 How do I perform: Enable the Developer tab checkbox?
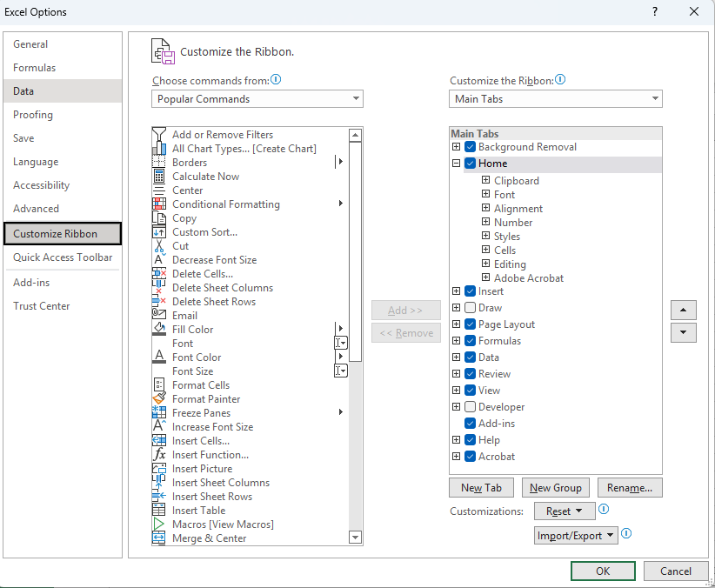[x=471, y=407]
